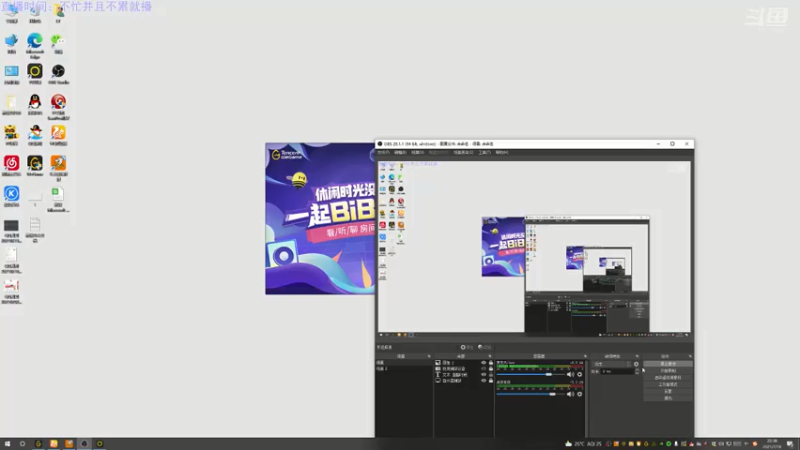The width and height of the screenshot is (800, 450).
Task: Toggle lock on display capture source
Action: [491, 381]
